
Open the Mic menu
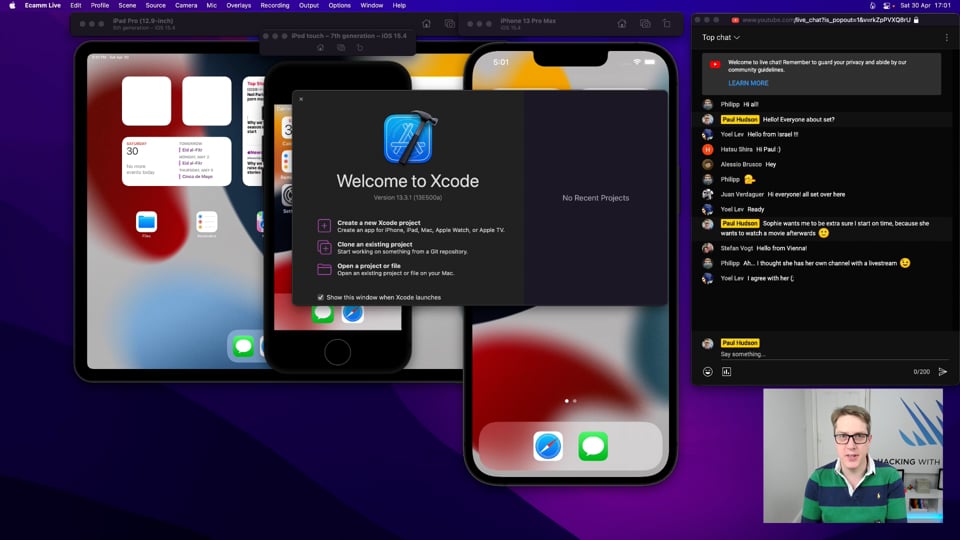(211, 6)
